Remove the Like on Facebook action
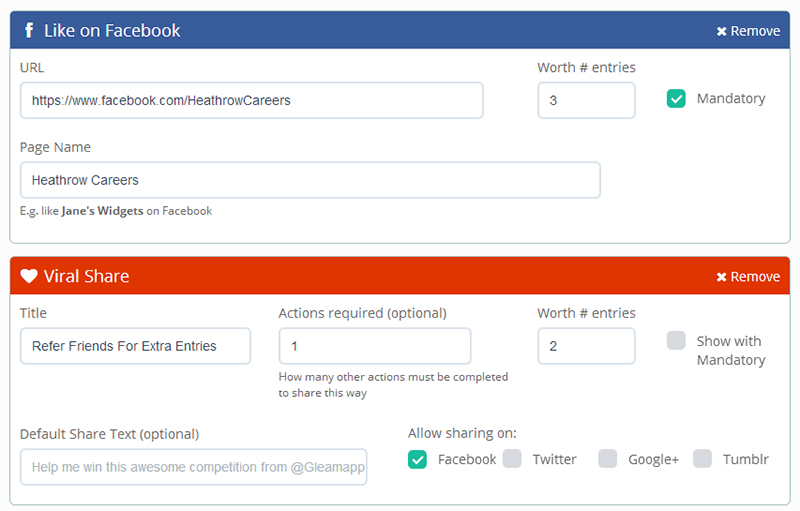800x511 pixels. pos(748,31)
